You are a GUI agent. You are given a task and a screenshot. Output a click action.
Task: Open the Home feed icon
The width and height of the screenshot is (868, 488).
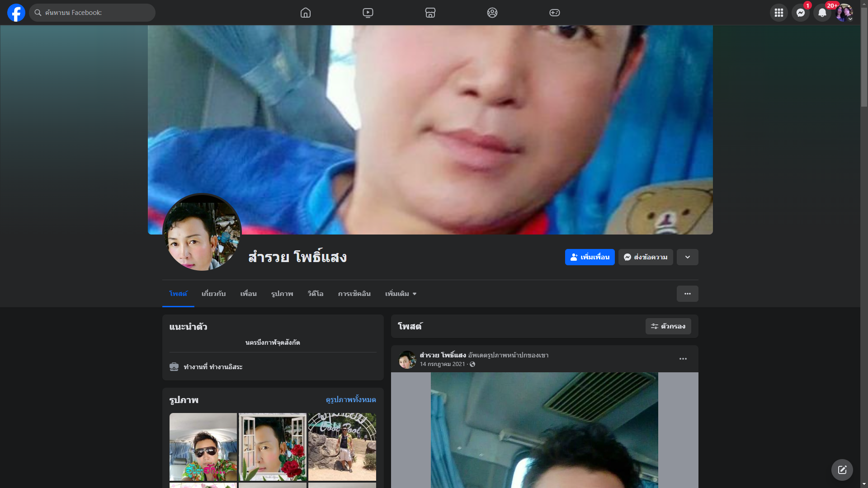pos(306,13)
